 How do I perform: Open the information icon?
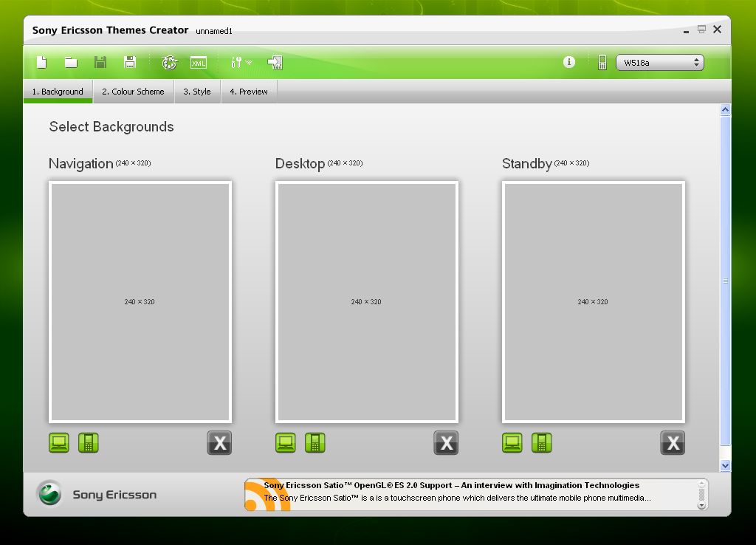tap(569, 62)
